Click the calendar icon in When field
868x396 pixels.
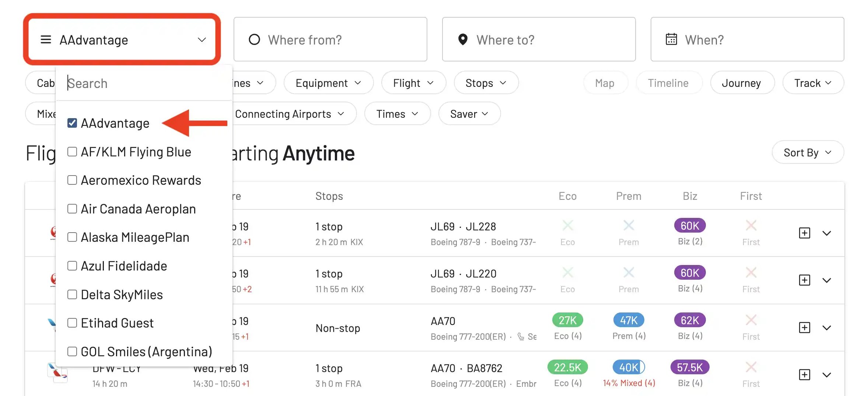coord(671,39)
